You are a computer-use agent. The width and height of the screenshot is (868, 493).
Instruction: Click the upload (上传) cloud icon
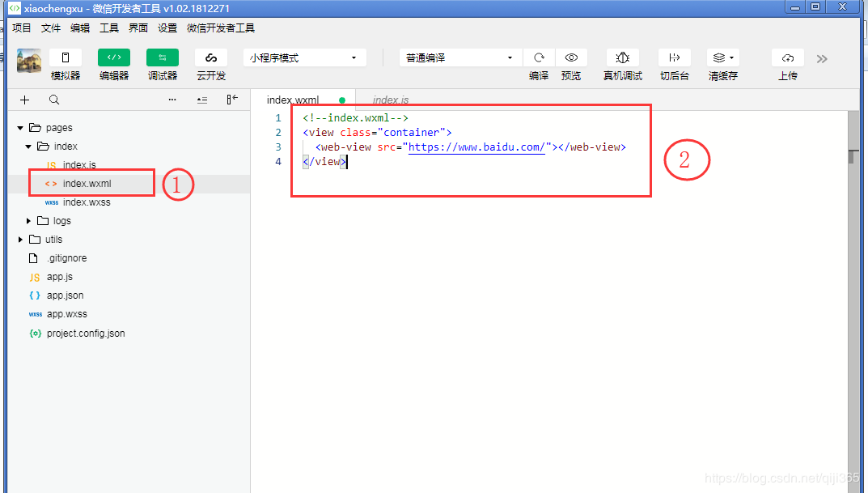[788, 57]
